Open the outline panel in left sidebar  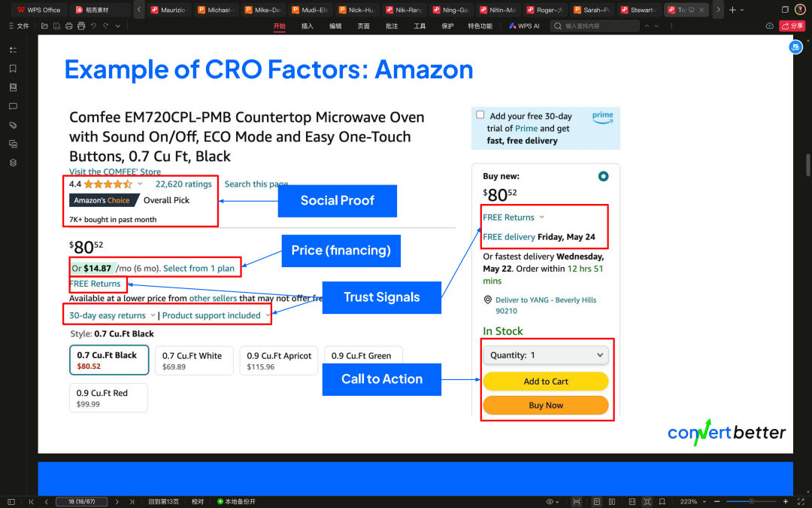(13, 50)
